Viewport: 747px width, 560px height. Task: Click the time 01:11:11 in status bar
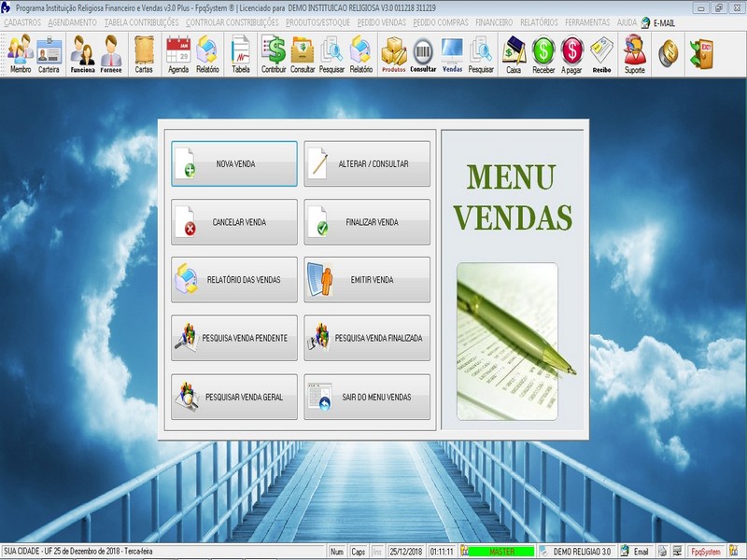[442, 552]
